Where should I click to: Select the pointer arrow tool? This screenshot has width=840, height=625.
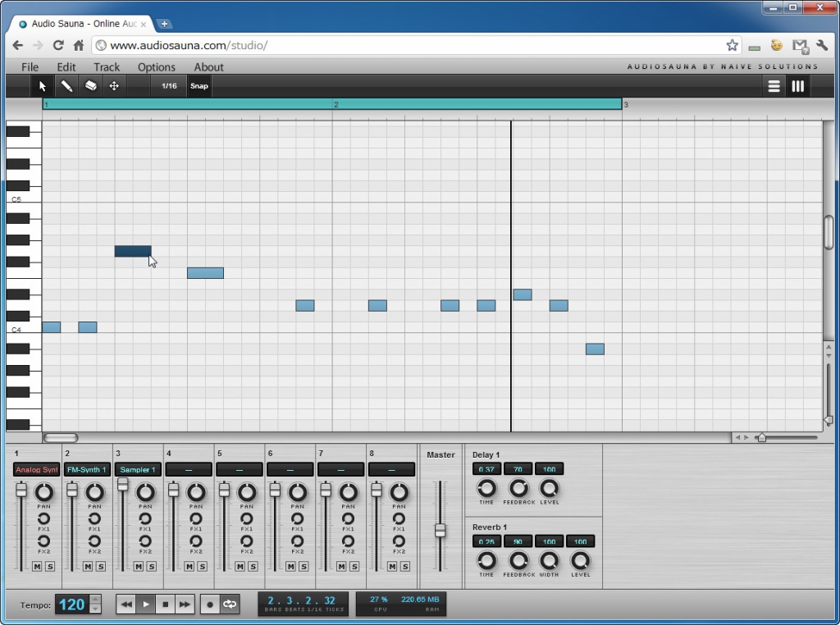43,85
